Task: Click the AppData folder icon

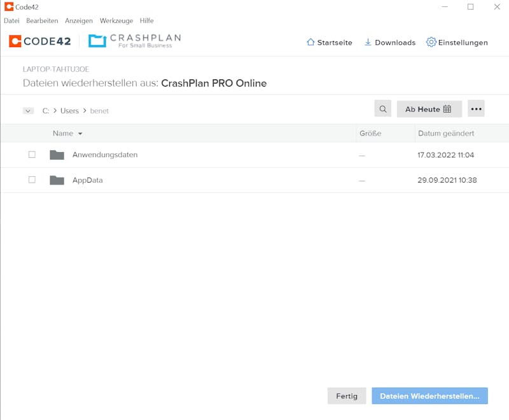Action: 57,180
